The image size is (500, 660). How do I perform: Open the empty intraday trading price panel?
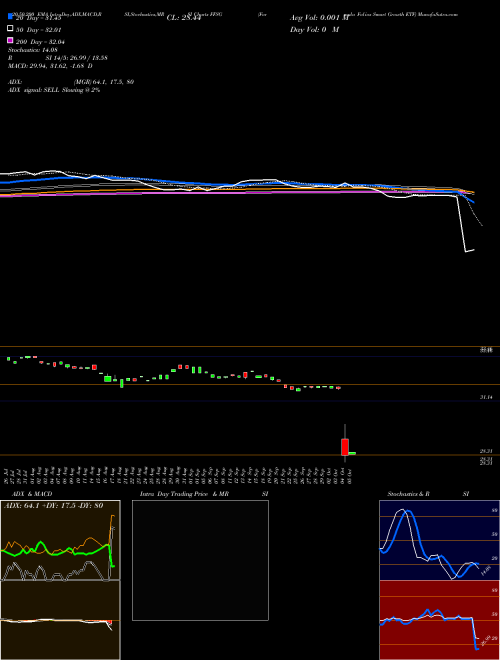(x=200, y=560)
